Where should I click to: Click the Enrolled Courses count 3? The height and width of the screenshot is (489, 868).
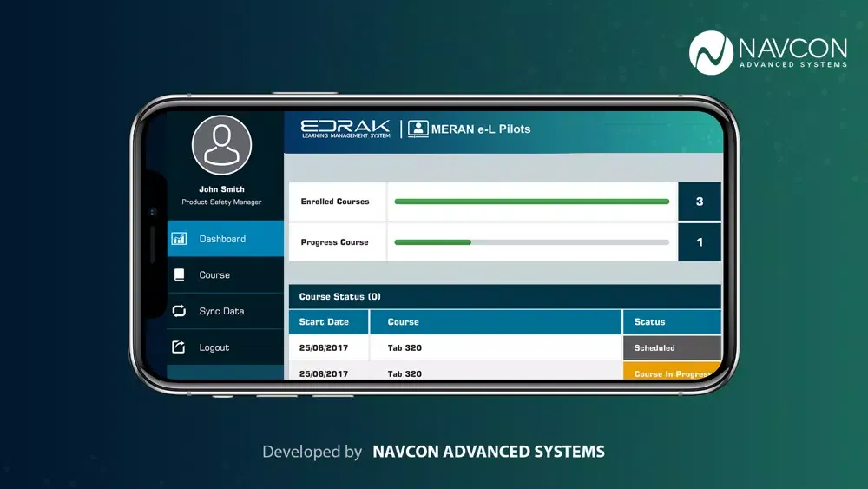(700, 202)
